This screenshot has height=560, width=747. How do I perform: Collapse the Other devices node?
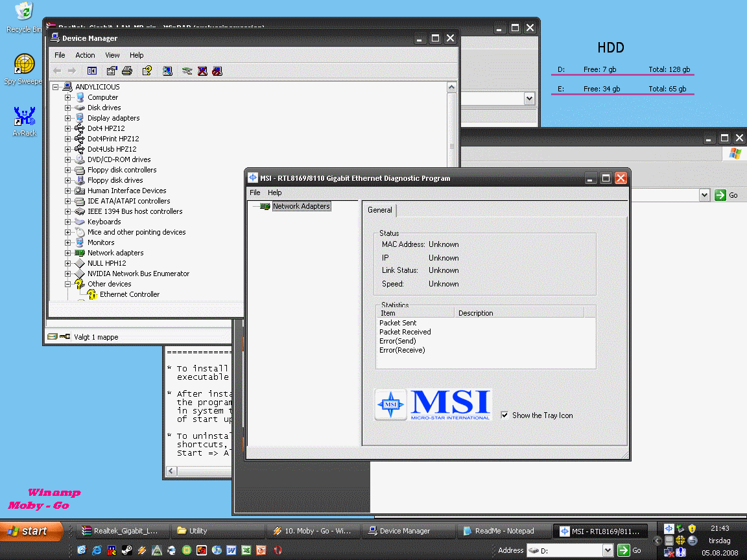coord(67,284)
